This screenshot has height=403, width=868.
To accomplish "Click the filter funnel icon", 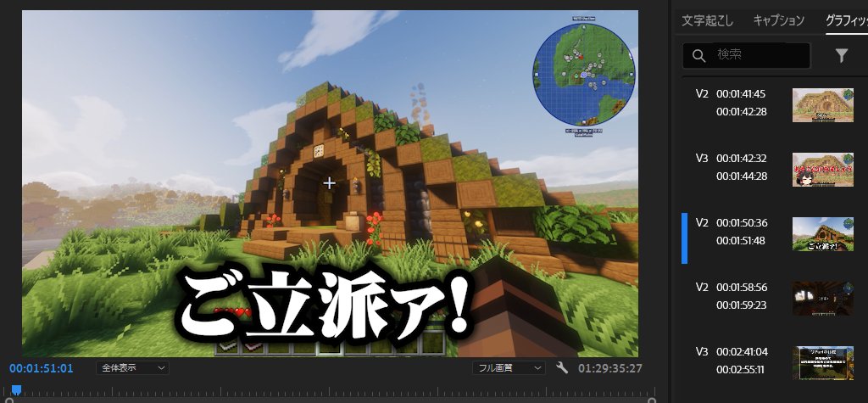I will click(842, 55).
